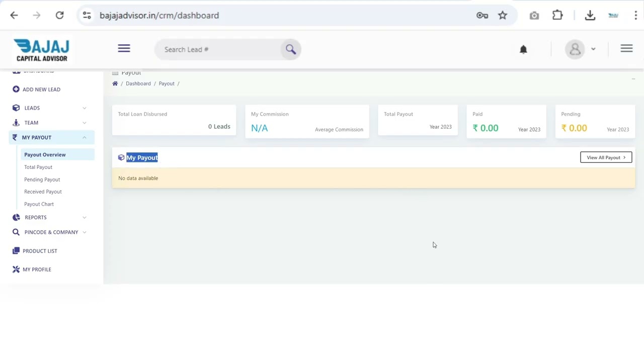Open right-side hamburger menu
The height and width of the screenshot is (362, 644).
click(x=626, y=49)
